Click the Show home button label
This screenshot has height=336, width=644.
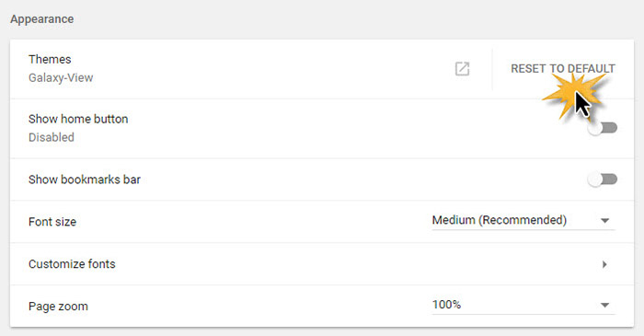tap(78, 119)
